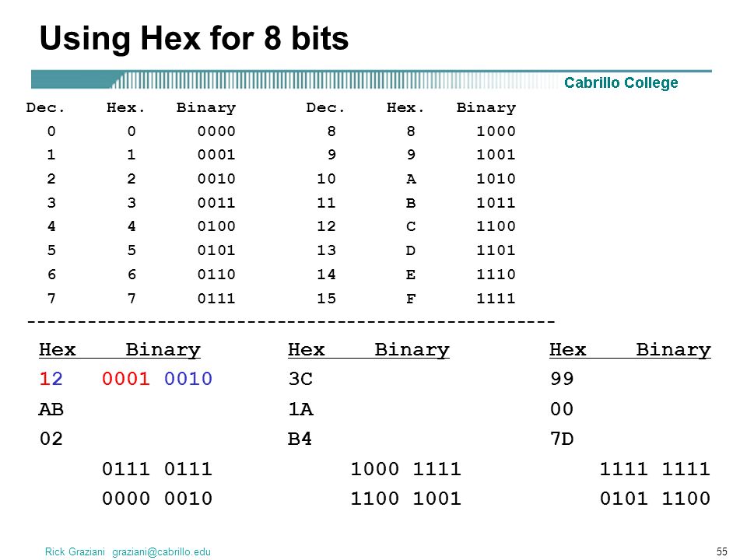Click the Cabrillo College logo text
Viewport: 747px width, 560px height.
coord(621,83)
